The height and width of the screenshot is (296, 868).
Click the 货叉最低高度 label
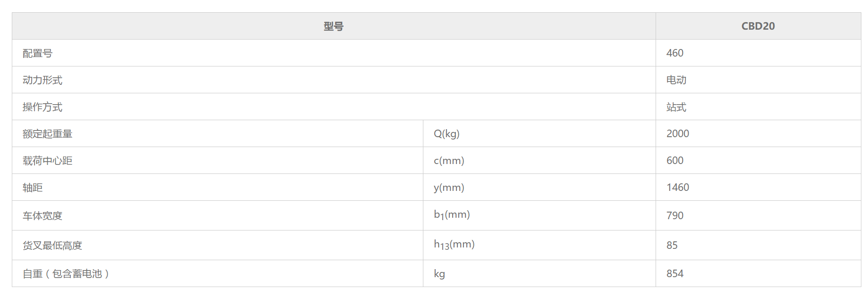pos(52,246)
